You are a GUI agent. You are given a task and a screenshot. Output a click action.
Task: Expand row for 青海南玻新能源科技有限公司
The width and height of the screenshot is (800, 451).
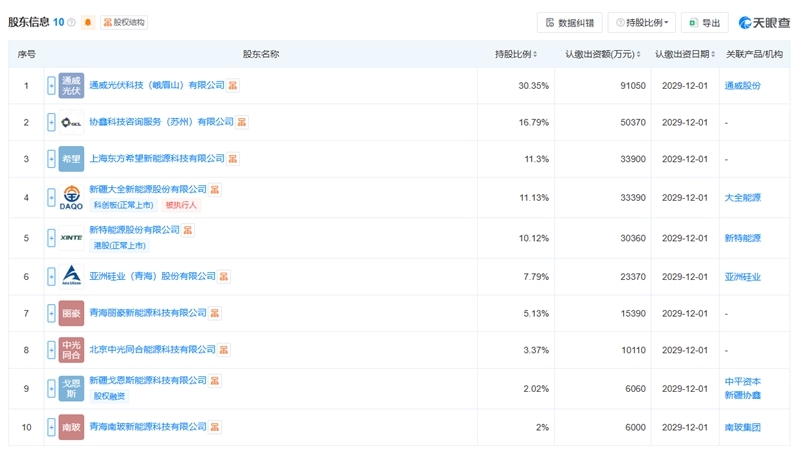[x=52, y=427]
